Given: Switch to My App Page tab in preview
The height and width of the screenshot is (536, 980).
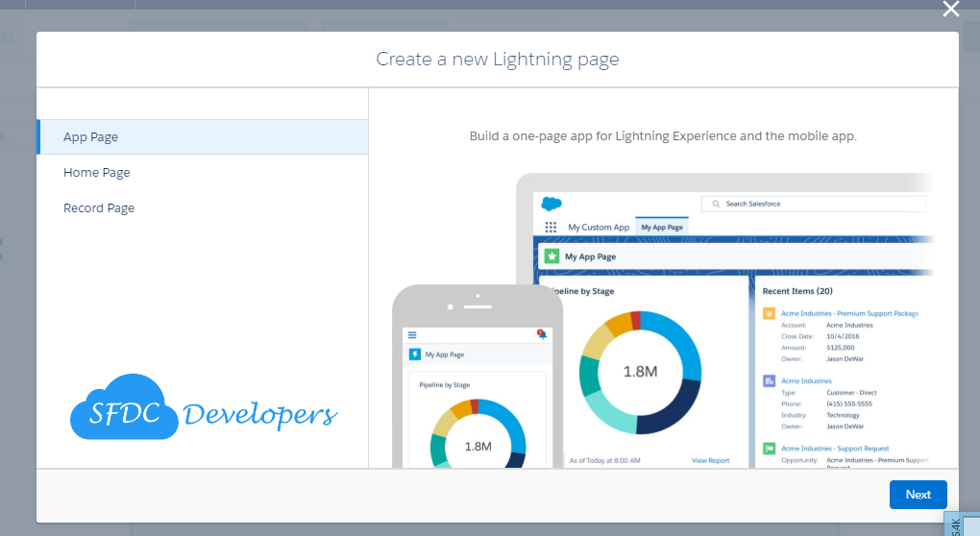Looking at the screenshot, I should click(662, 228).
